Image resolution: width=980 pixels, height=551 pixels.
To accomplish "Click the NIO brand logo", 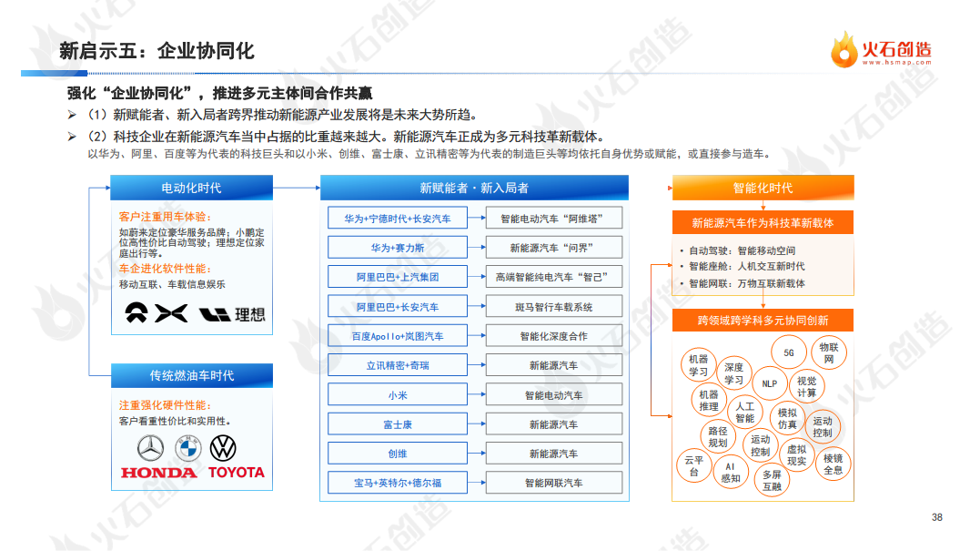I will tap(136, 311).
